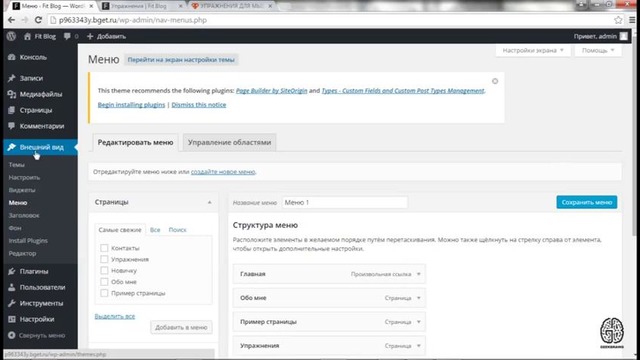Focus the Название меню input field
The image size is (640, 360).
[x=344, y=202]
